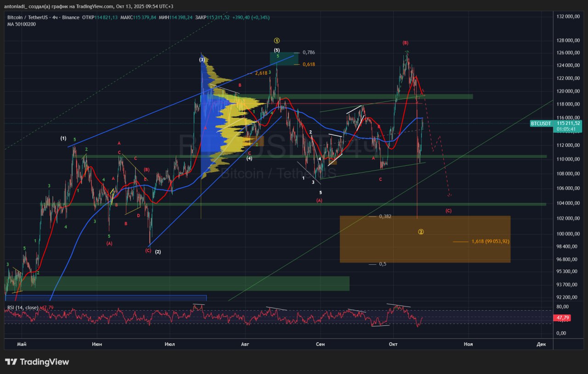Select the Авг month on the time axis
Screen dimensions: 588x374
click(x=244, y=343)
